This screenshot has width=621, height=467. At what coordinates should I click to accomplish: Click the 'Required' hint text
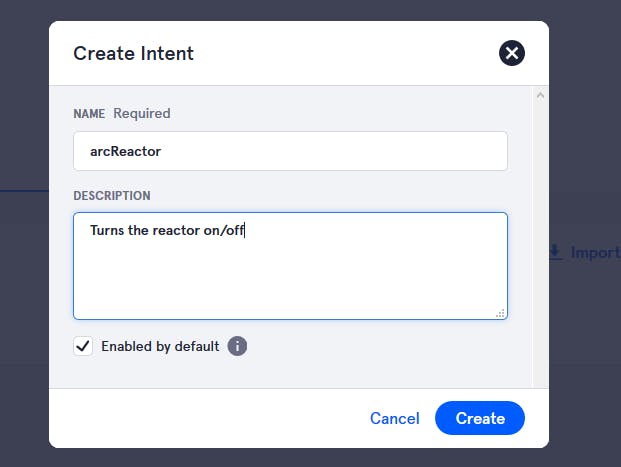pyautogui.click(x=142, y=114)
